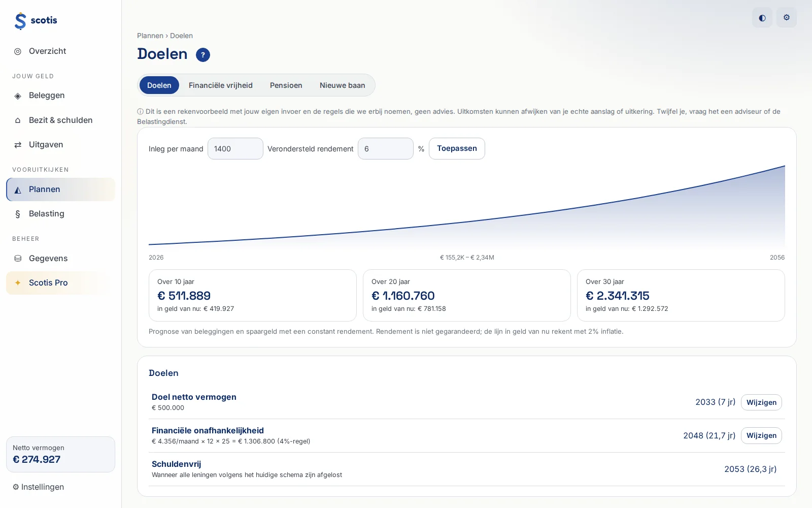Open Instellingen at the sidebar bottom
The height and width of the screenshot is (508, 812).
point(39,487)
